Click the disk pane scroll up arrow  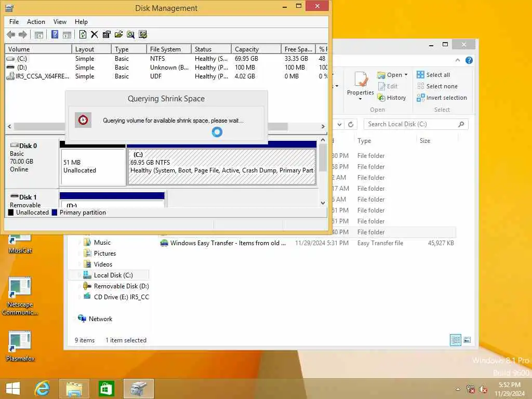(323, 140)
